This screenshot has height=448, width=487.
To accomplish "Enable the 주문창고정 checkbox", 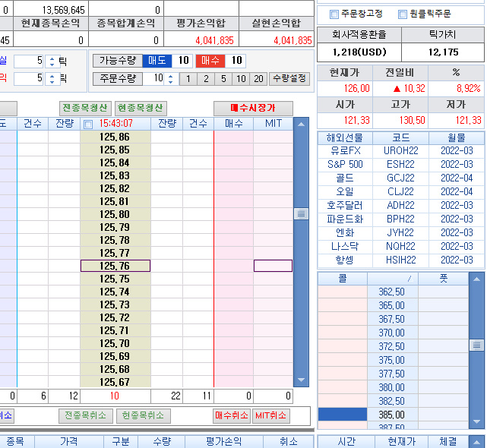I will click(x=334, y=14).
